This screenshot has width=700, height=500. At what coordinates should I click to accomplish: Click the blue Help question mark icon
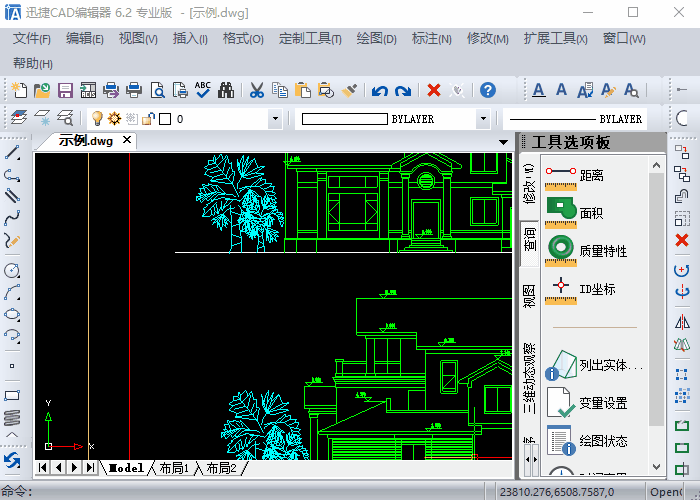487,90
